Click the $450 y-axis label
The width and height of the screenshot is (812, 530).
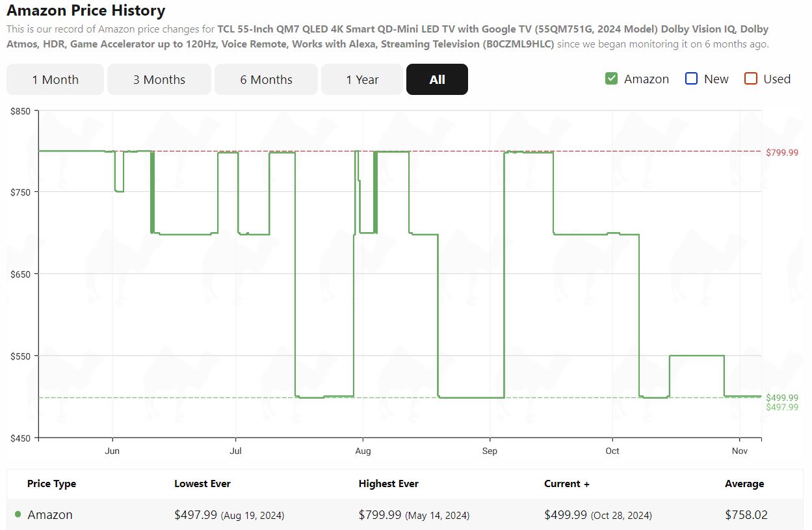click(20, 438)
